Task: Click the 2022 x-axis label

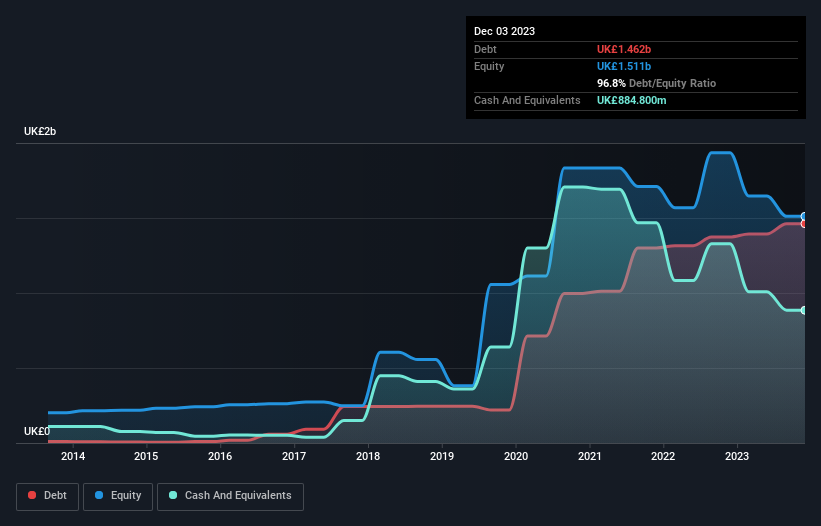Action: 663,456
